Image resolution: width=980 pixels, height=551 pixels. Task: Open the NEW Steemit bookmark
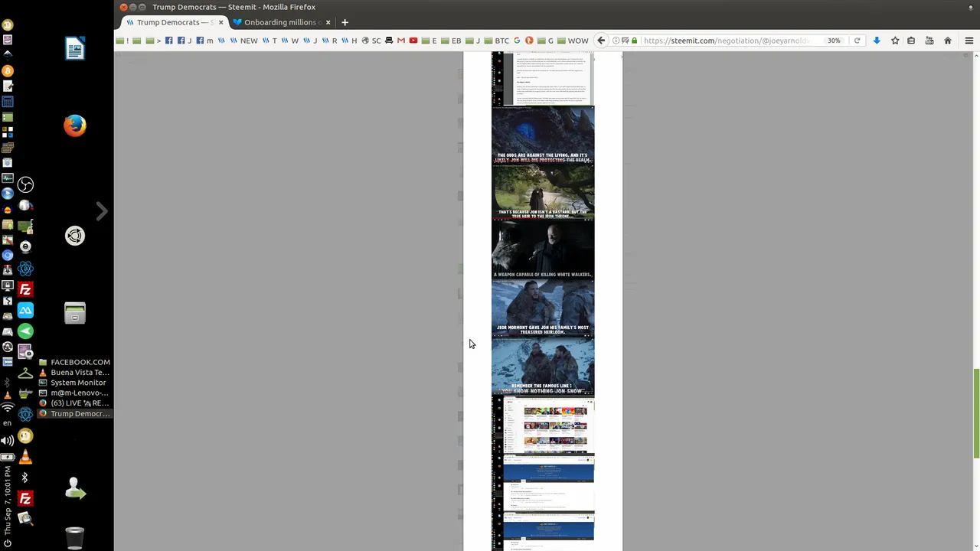click(245, 41)
